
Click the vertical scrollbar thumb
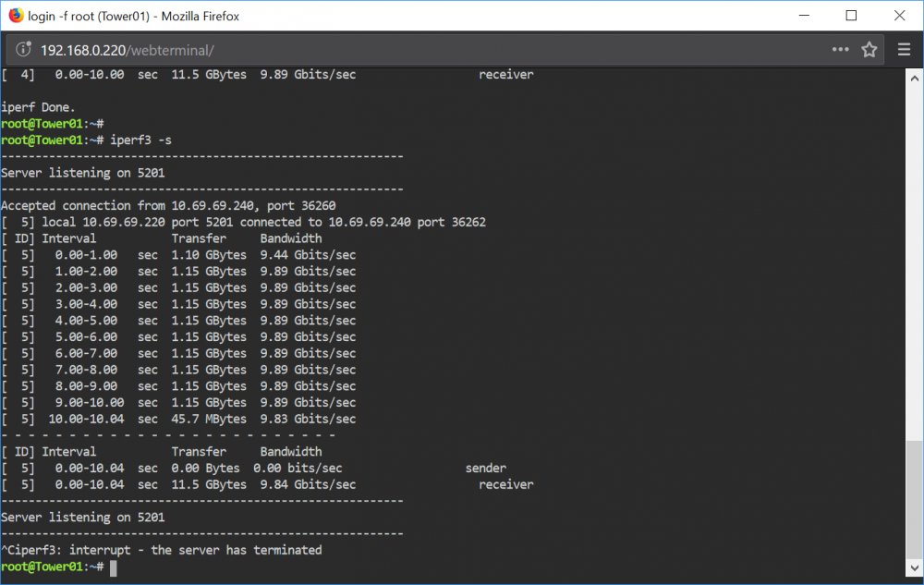click(x=914, y=498)
